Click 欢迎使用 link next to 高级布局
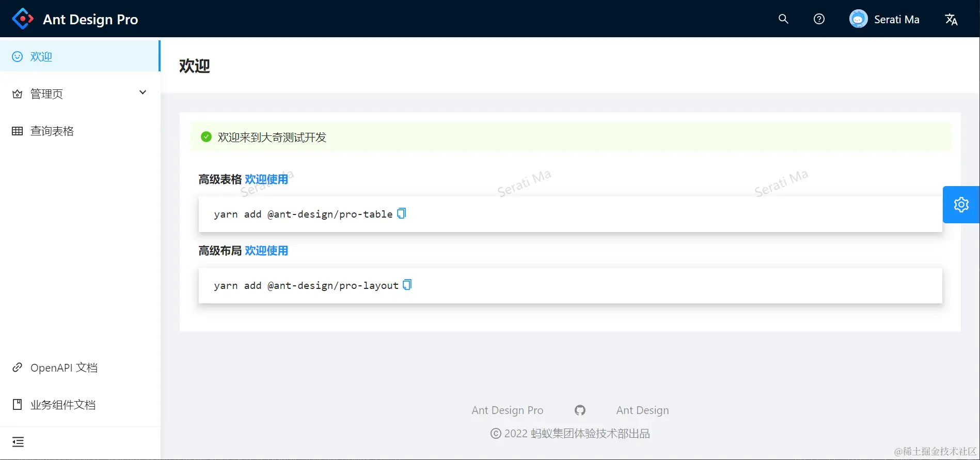 [266, 251]
